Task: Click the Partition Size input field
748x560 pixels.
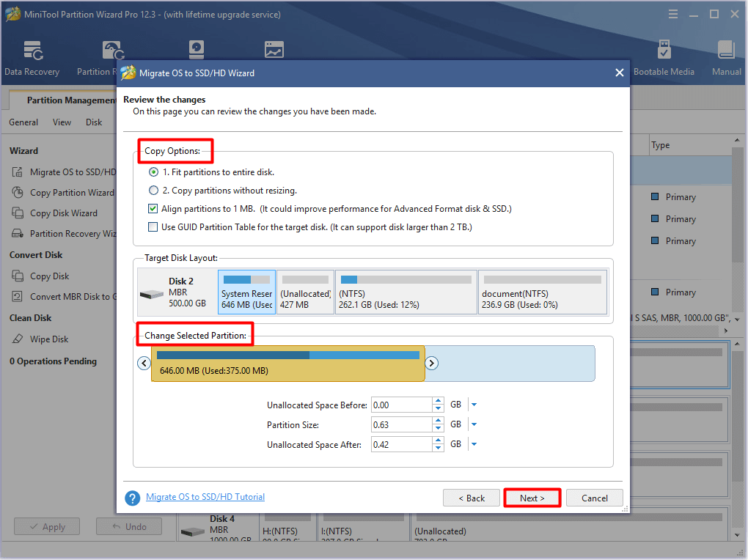Action: tap(402, 424)
